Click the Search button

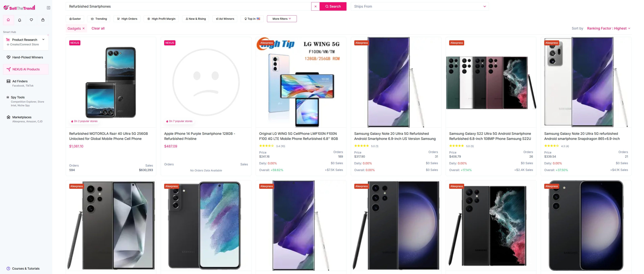point(333,6)
